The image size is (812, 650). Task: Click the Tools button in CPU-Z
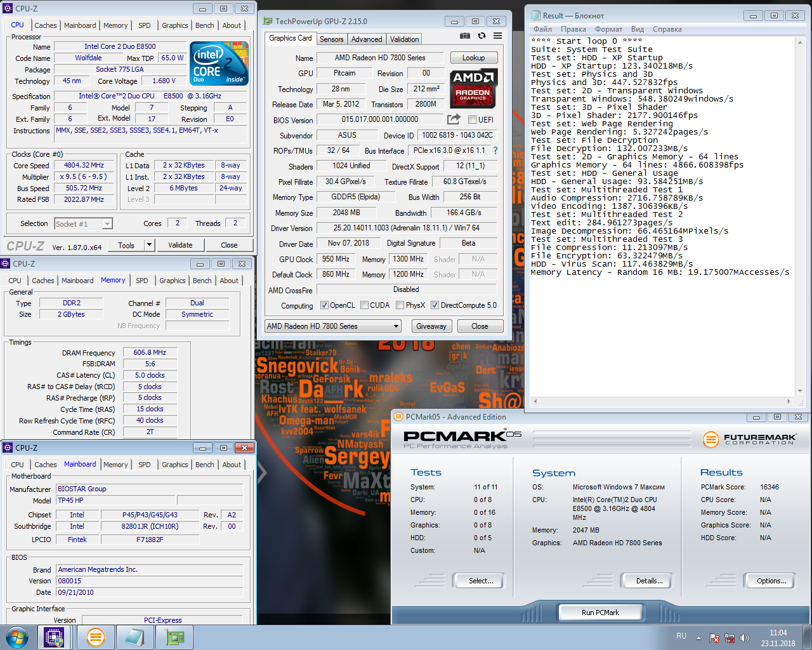click(126, 245)
